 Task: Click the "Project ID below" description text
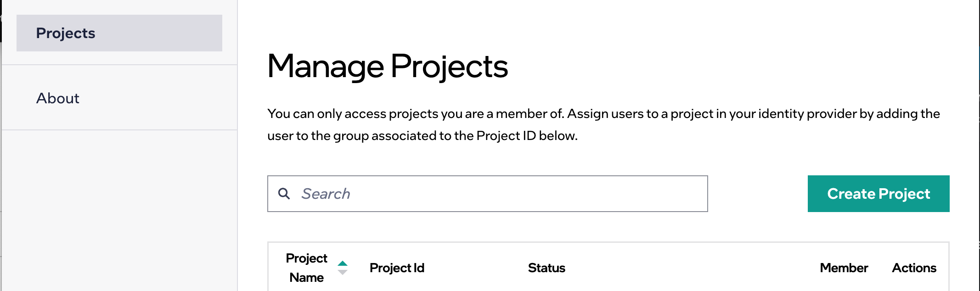pyautogui.click(x=526, y=136)
